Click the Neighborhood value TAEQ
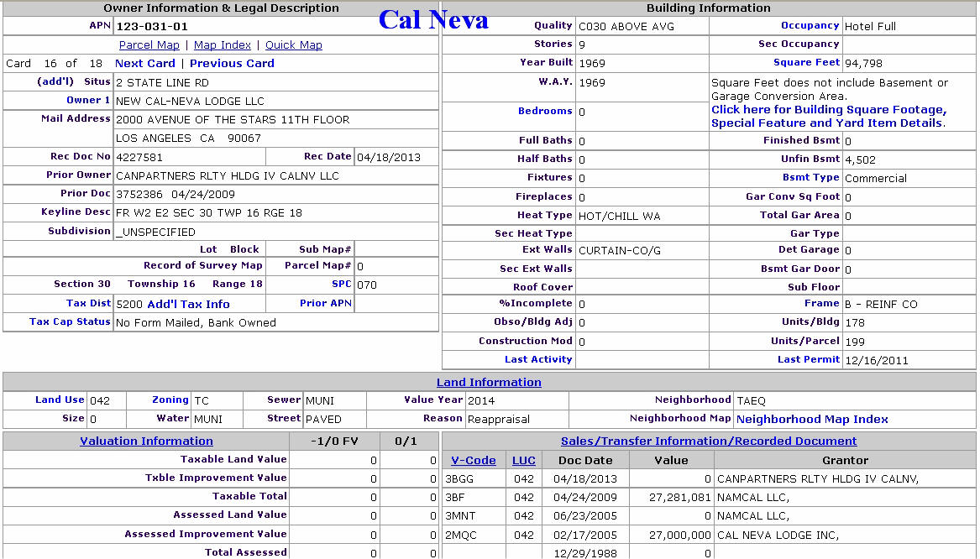 point(752,401)
